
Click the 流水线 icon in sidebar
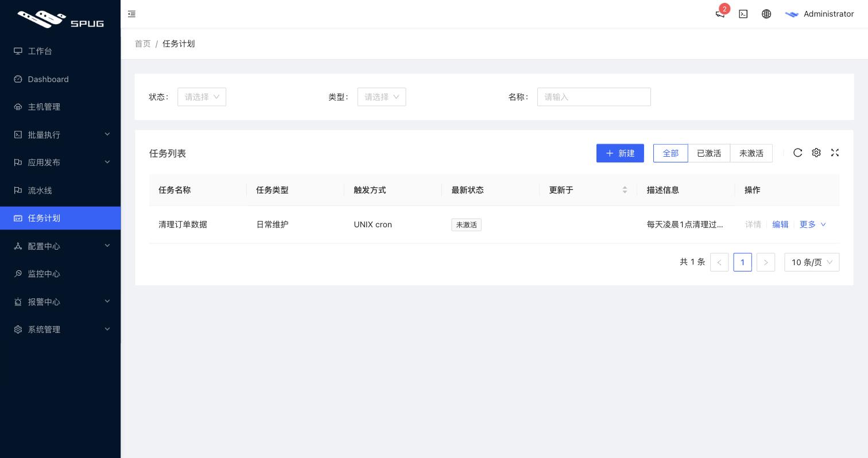pyautogui.click(x=18, y=191)
